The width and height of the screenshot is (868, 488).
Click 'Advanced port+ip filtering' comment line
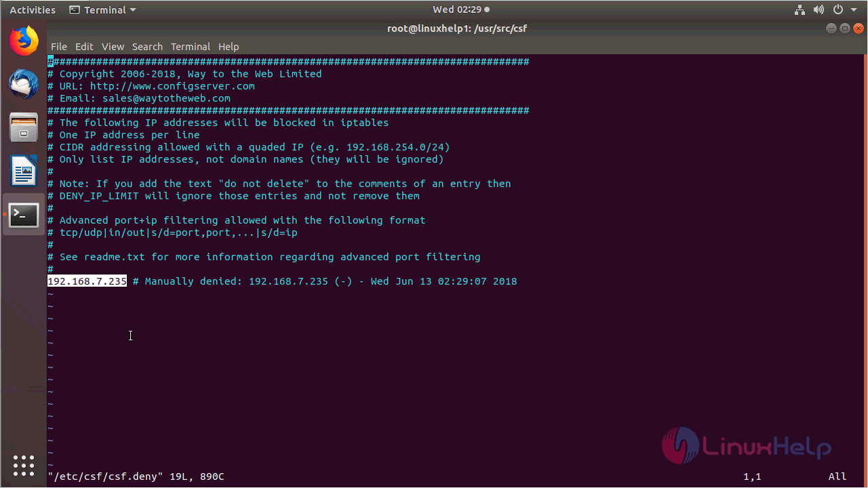pyautogui.click(x=237, y=220)
